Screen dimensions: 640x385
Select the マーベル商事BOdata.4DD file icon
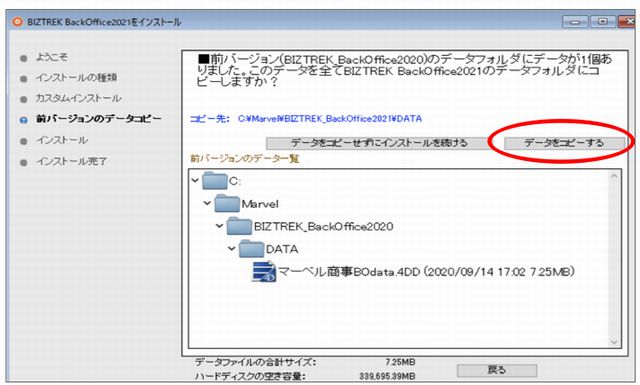[x=264, y=272]
